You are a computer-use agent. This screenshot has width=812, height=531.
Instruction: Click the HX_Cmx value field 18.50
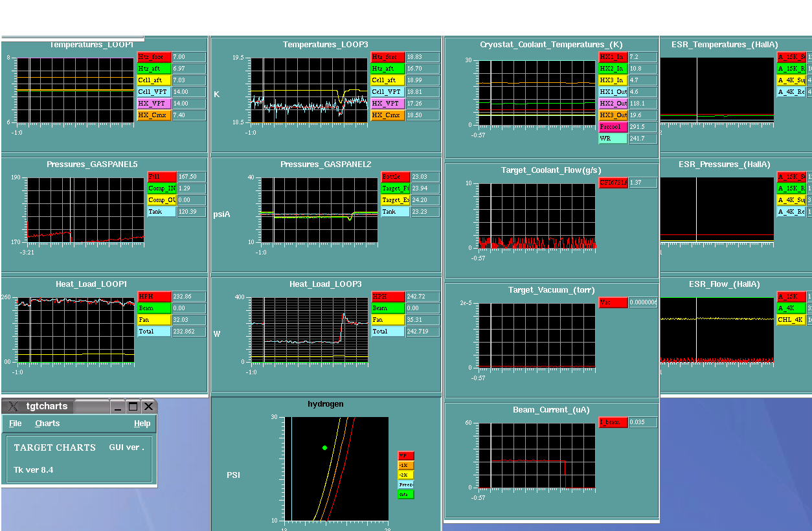point(423,115)
